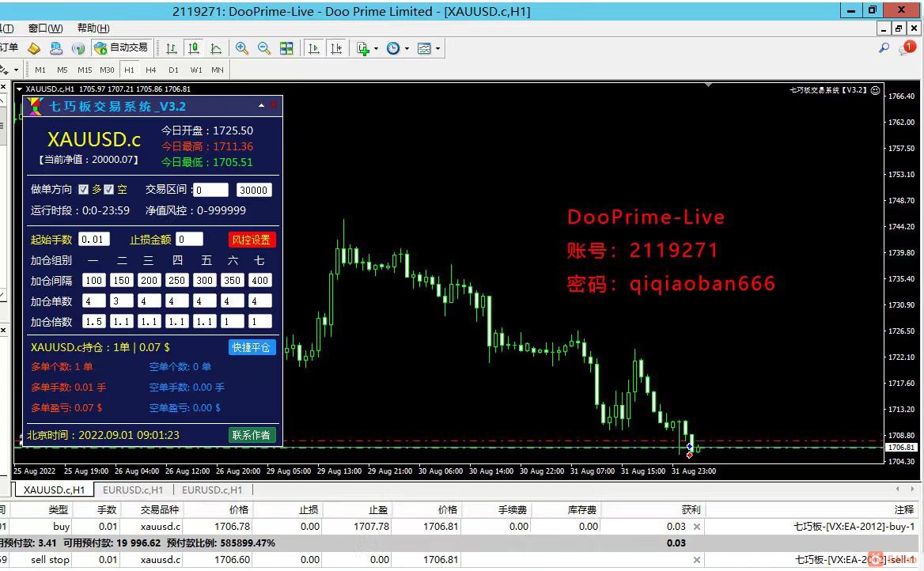Expand the drawing tools dropdown arrow
The height and width of the screenshot is (571, 924).
pos(16,70)
